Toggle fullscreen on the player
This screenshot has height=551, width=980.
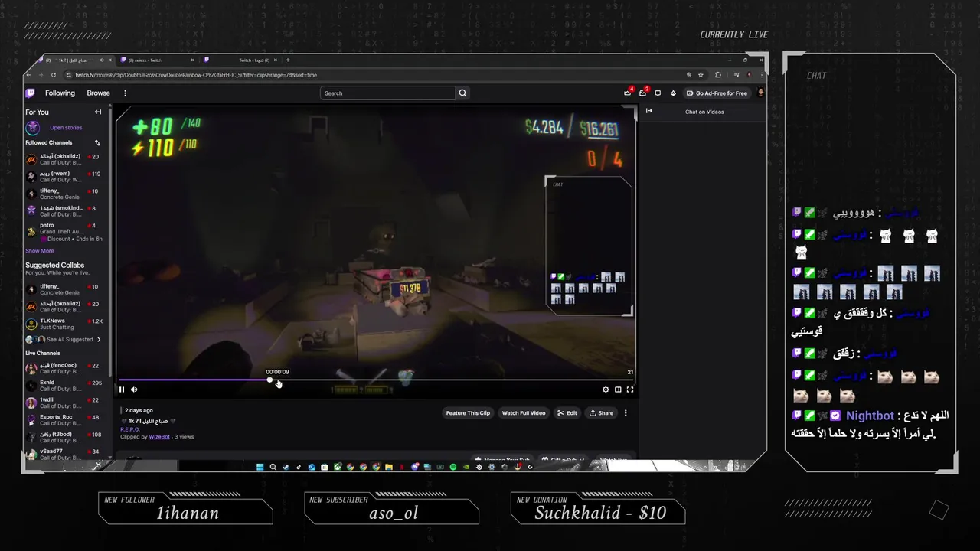tap(630, 390)
